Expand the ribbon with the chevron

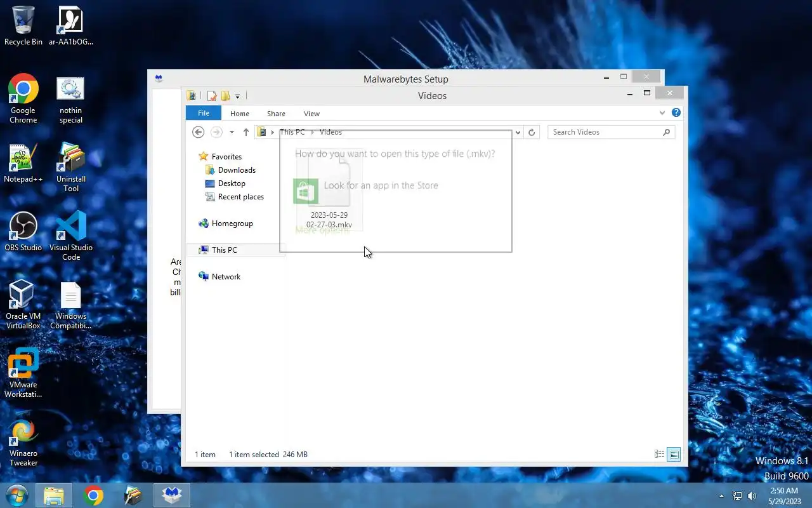[662, 113]
